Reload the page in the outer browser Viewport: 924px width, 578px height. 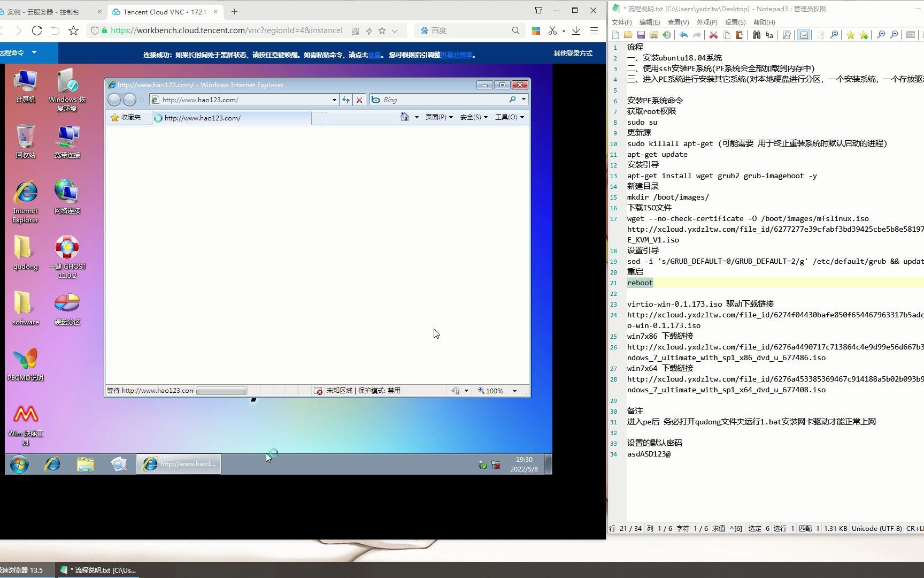[x=37, y=31]
